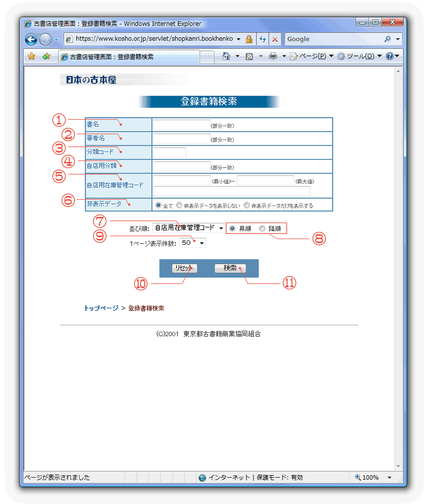
Task: Click the 日本の古本屋 site logo
Action: click(x=91, y=80)
